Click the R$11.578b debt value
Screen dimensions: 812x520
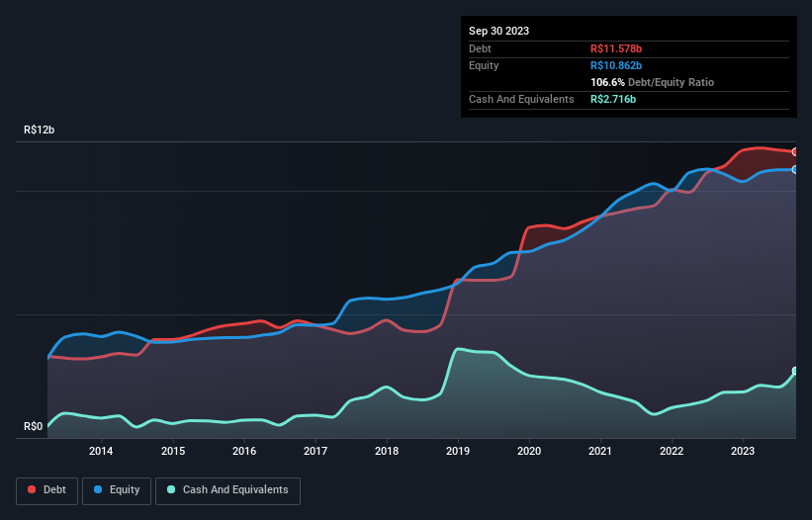[616, 48]
